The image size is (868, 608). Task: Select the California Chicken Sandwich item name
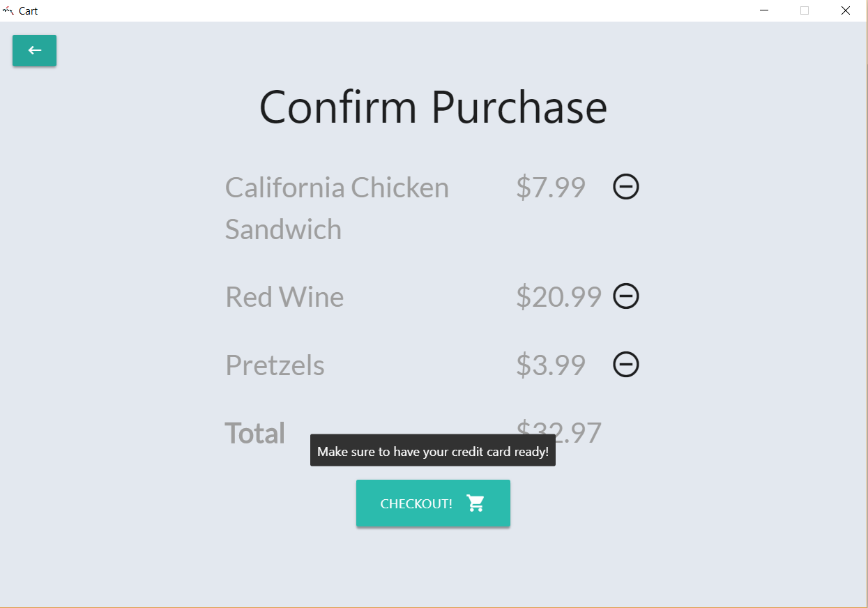coord(336,208)
